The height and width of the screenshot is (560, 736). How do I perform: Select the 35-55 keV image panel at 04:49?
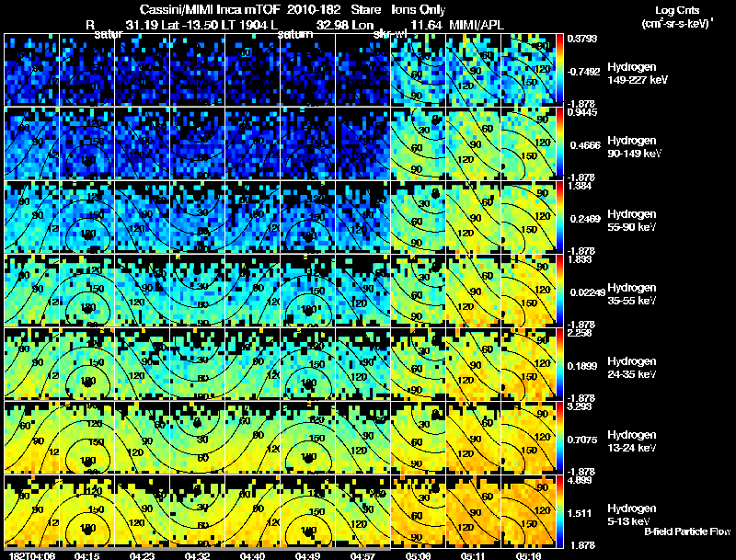click(307, 291)
